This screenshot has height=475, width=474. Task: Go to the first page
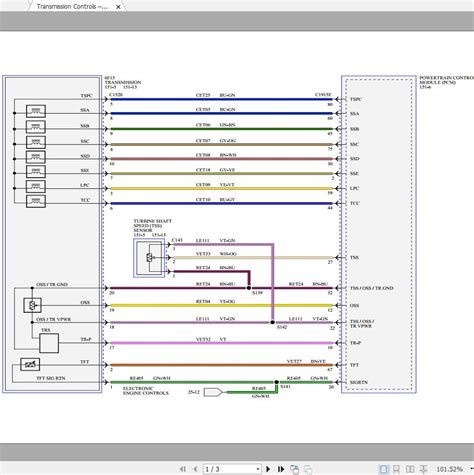click(x=183, y=469)
